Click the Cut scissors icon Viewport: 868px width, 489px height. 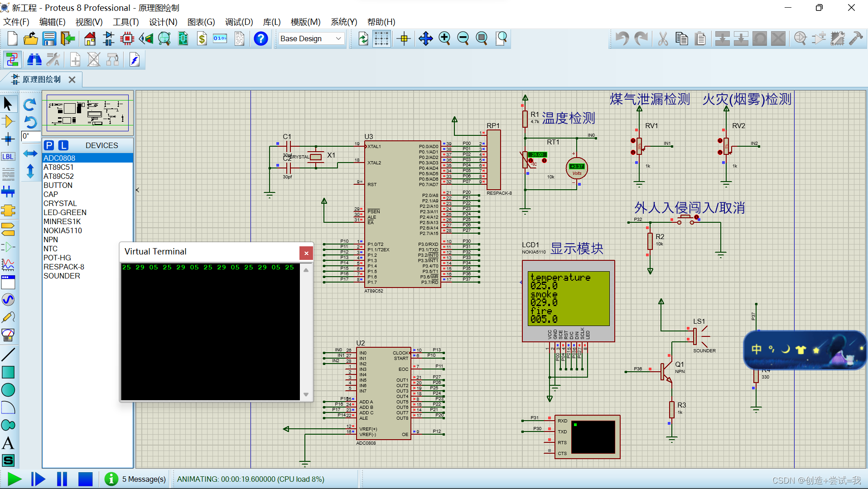tap(663, 39)
